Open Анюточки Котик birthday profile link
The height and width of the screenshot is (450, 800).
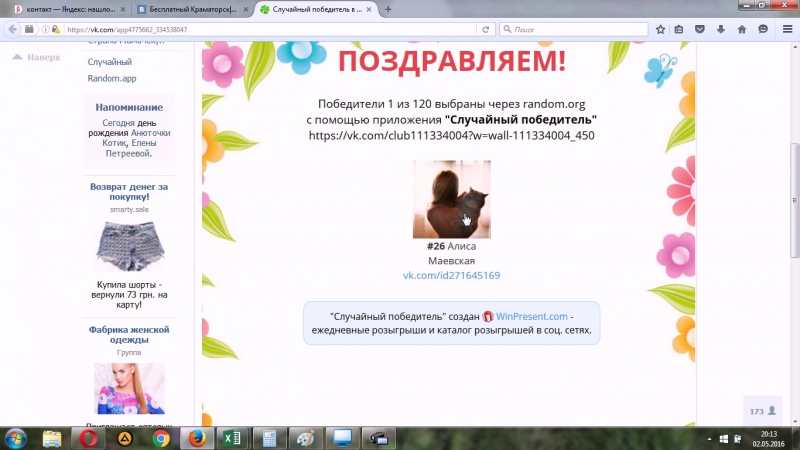tap(137, 138)
